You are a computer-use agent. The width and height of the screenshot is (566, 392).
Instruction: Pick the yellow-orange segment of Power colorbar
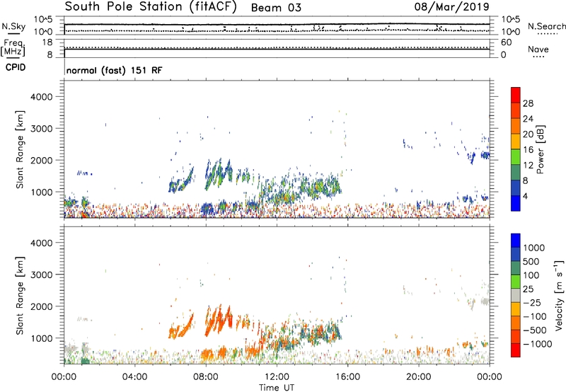pos(516,142)
